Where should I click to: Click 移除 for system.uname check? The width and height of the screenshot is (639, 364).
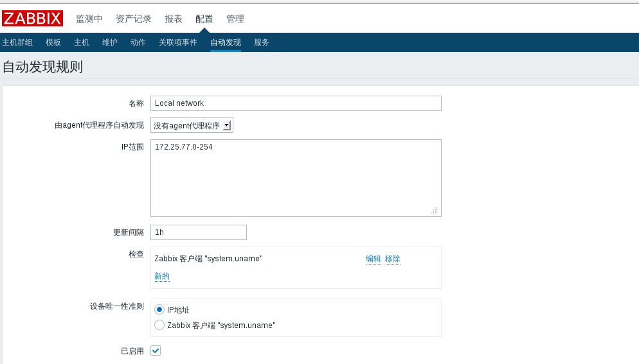(x=393, y=259)
